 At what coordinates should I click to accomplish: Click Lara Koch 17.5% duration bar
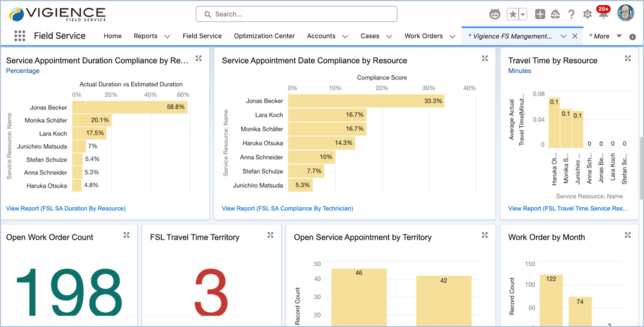(89, 133)
